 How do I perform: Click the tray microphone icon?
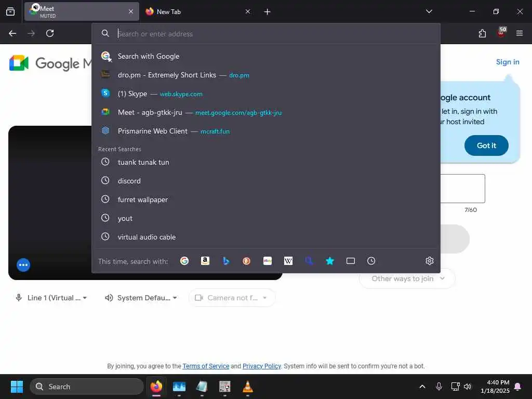tap(438, 387)
